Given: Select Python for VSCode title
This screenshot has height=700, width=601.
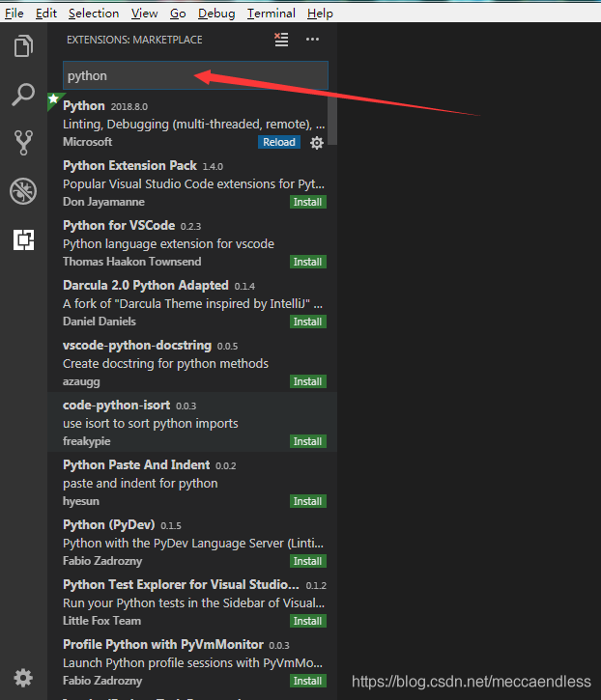Looking at the screenshot, I should click(119, 225).
